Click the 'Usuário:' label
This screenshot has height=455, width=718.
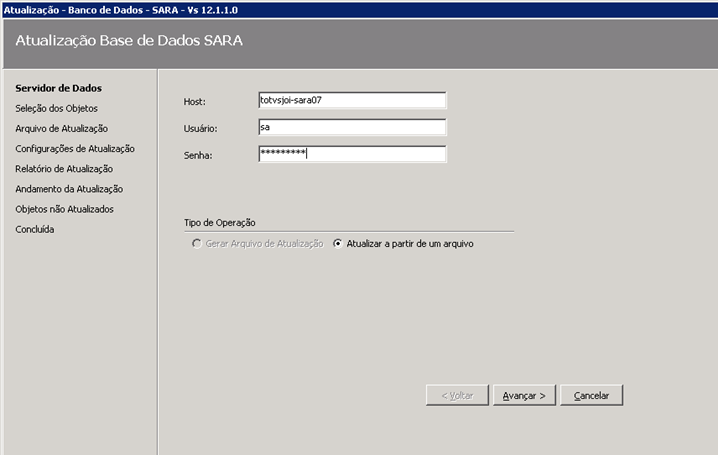coord(201,129)
